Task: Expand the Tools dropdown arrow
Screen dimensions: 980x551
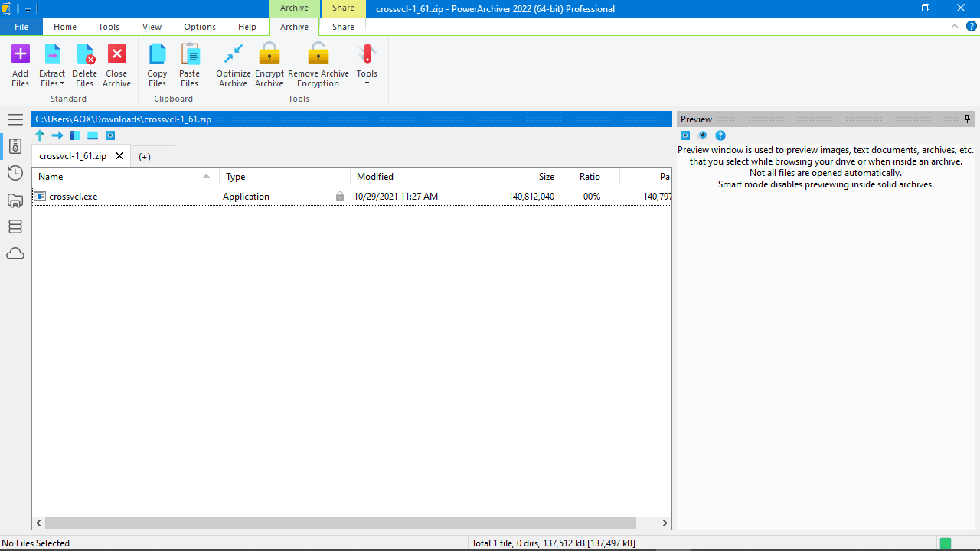Action: click(x=367, y=83)
